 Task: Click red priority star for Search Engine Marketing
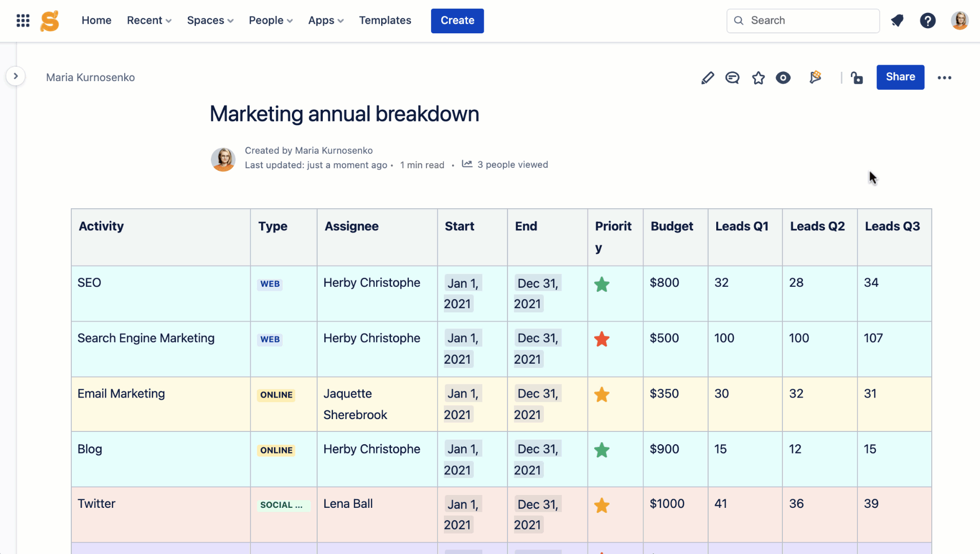click(601, 339)
